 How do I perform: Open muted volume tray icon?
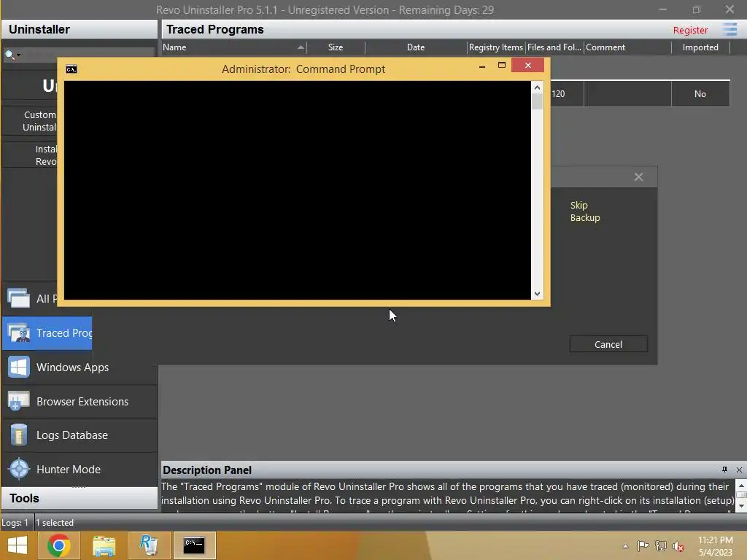click(678, 545)
